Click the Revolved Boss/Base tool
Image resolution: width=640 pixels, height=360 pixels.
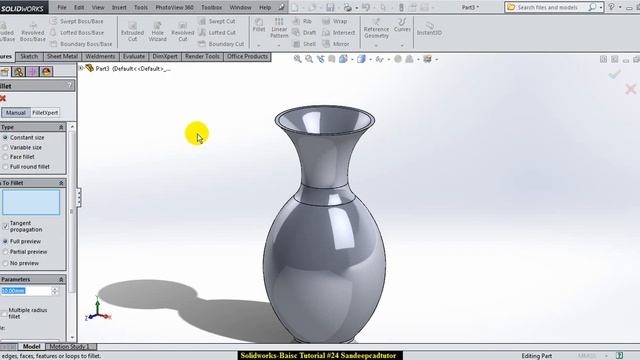32,31
